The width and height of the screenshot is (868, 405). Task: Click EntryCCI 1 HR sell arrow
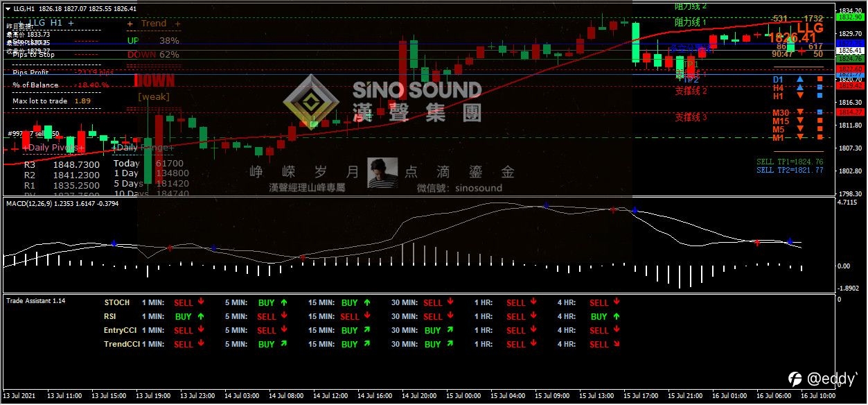click(x=533, y=329)
